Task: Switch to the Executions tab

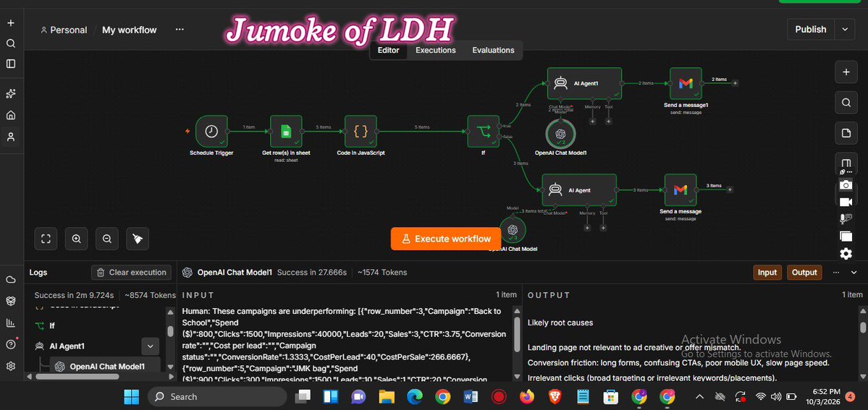Action: [x=436, y=51]
